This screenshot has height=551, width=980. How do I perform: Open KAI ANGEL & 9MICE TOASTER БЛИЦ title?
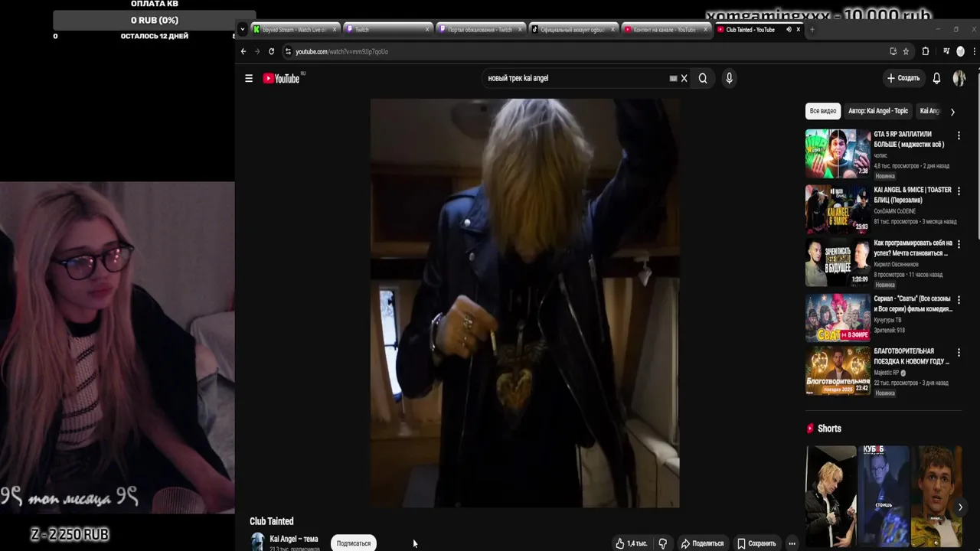click(913, 194)
